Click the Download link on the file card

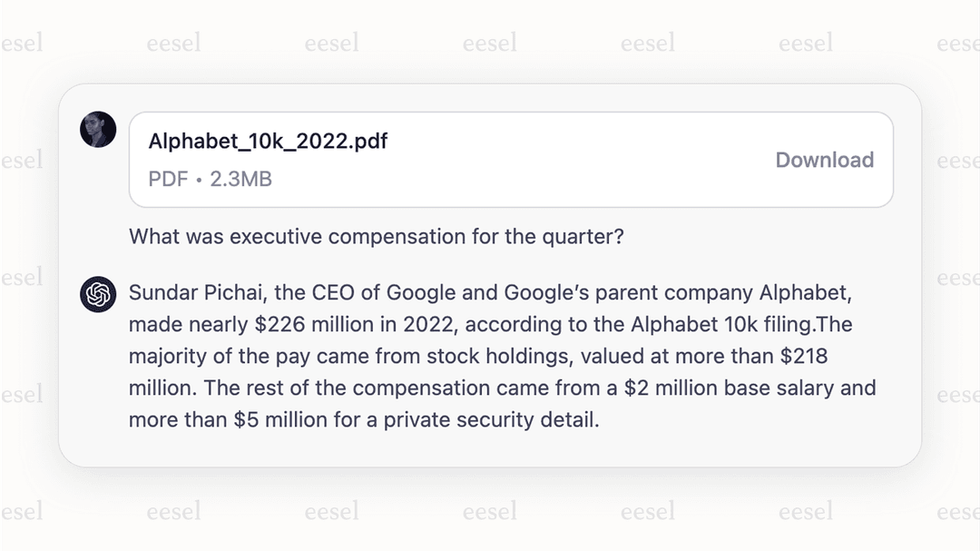pos(825,160)
